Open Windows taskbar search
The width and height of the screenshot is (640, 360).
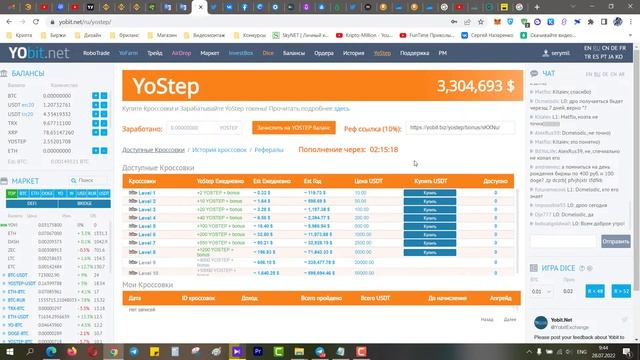(x=30, y=351)
